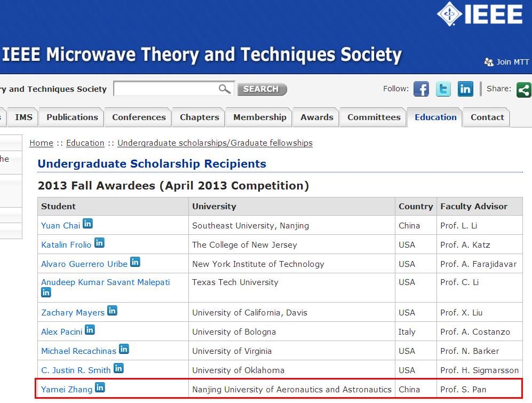The height and width of the screenshot is (403, 532).
Task: Open the MTT Facebook follow icon
Action: click(421, 89)
